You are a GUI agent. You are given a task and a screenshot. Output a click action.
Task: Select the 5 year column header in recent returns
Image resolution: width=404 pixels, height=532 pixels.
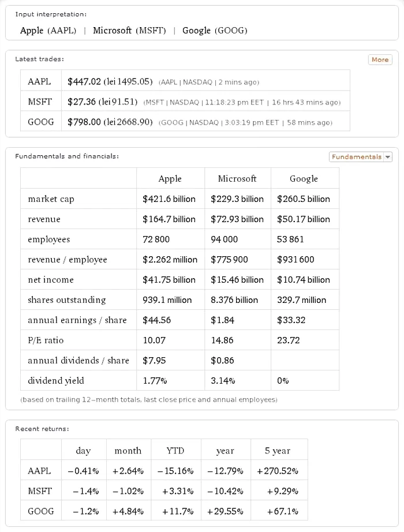click(x=279, y=450)
